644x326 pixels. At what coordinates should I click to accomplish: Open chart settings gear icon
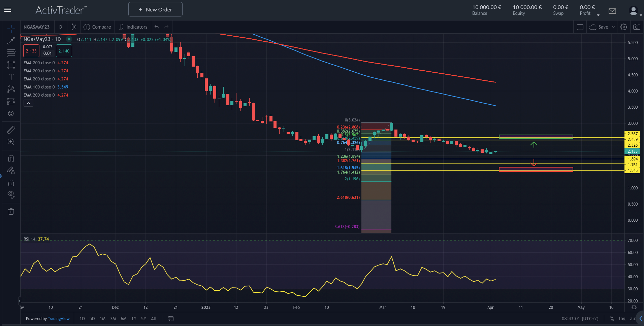[x=624, y=27]
